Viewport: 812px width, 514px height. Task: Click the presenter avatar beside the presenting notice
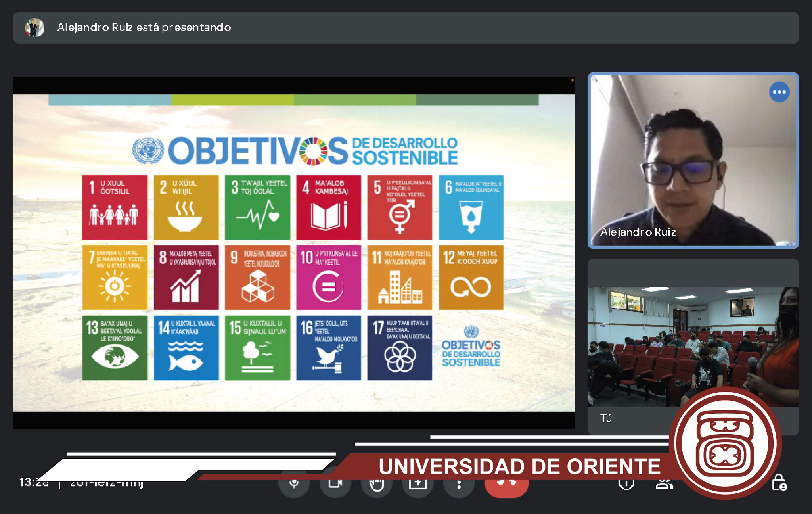(x=34, y=28)
